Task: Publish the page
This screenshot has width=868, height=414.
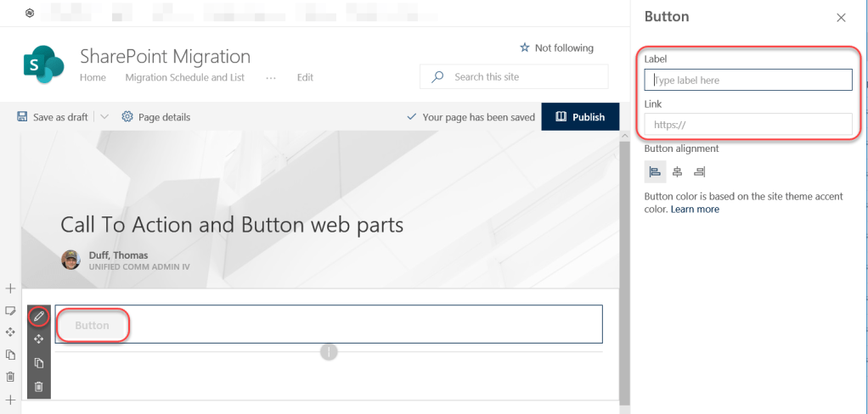Action: (x=580, y=116)
